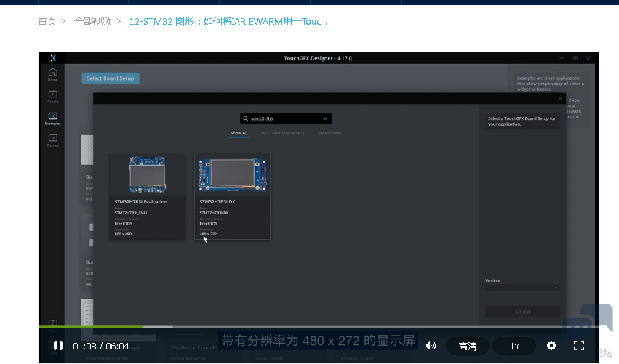Select STM32H7B3I Evaluation board card
This screenshot has height=364, width=619.
pos(147,196)
